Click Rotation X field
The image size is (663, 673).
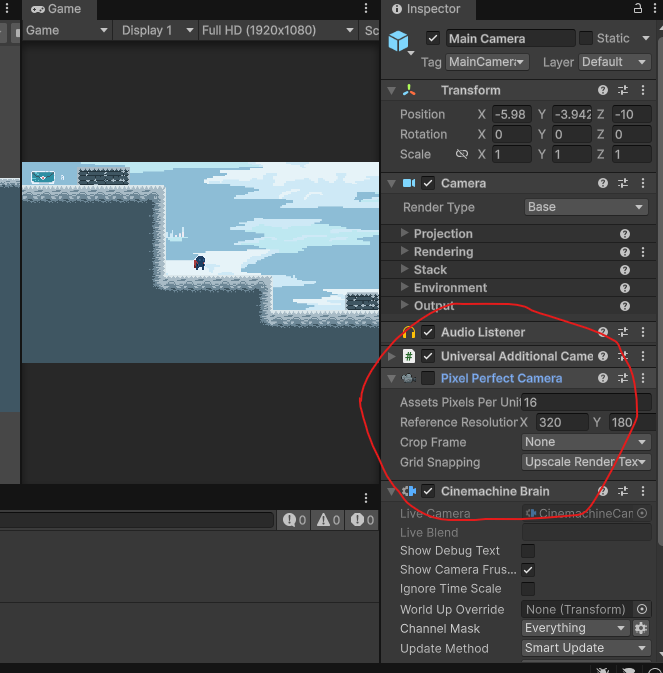[x=512, y=135]
